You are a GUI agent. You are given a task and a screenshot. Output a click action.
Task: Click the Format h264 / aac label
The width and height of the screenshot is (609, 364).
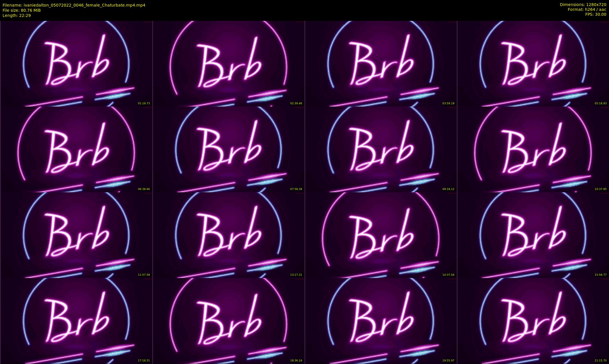click(587, 9)
